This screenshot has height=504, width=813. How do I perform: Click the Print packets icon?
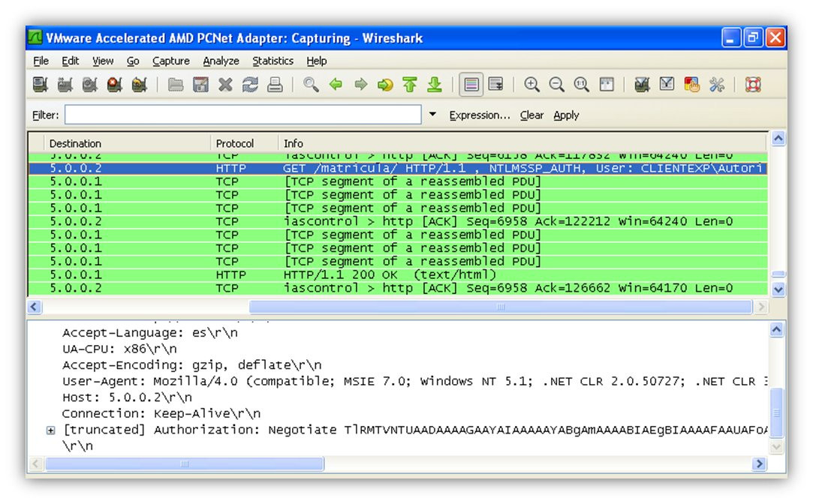tap(275, 85)
